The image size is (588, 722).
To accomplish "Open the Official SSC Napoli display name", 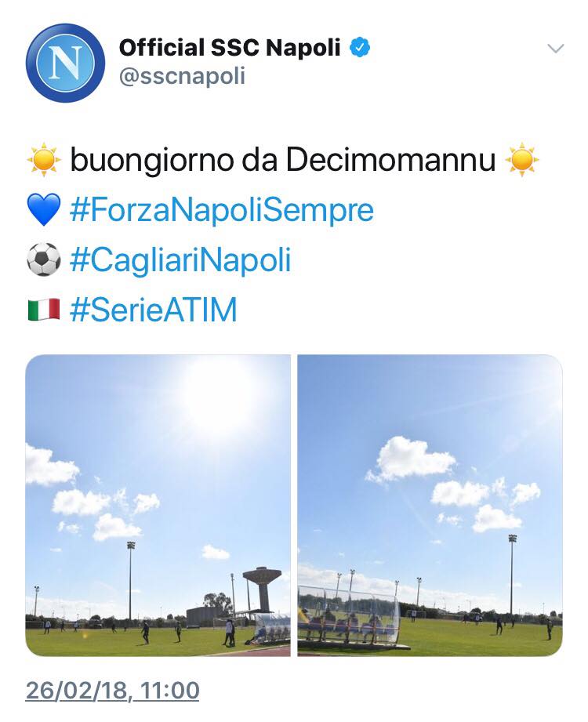I will (229, 47).
